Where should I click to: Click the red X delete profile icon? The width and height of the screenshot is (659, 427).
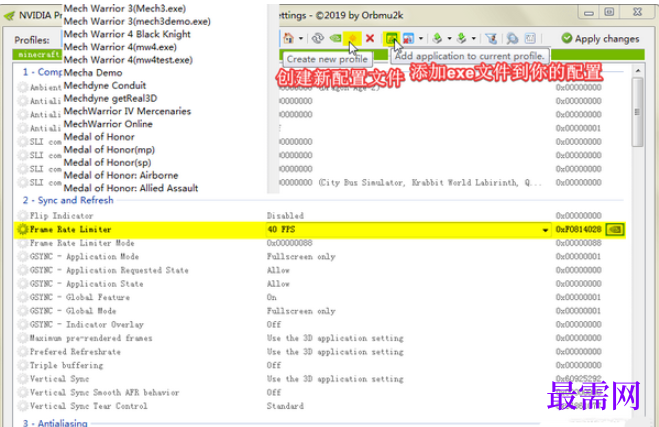pos(370,38)
